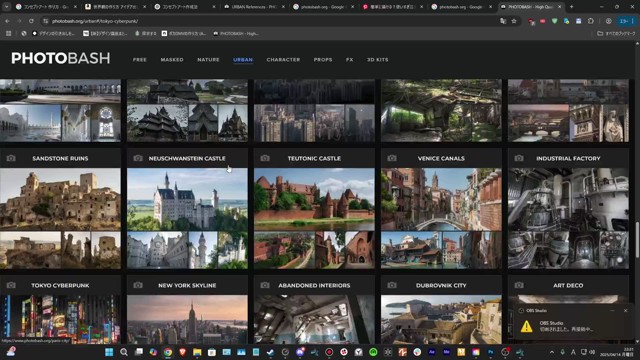Viewport: 640px width, 360px height.
Task: Open TOKYO CYBERPUNK pack title
Action: (x=60, y=285)
